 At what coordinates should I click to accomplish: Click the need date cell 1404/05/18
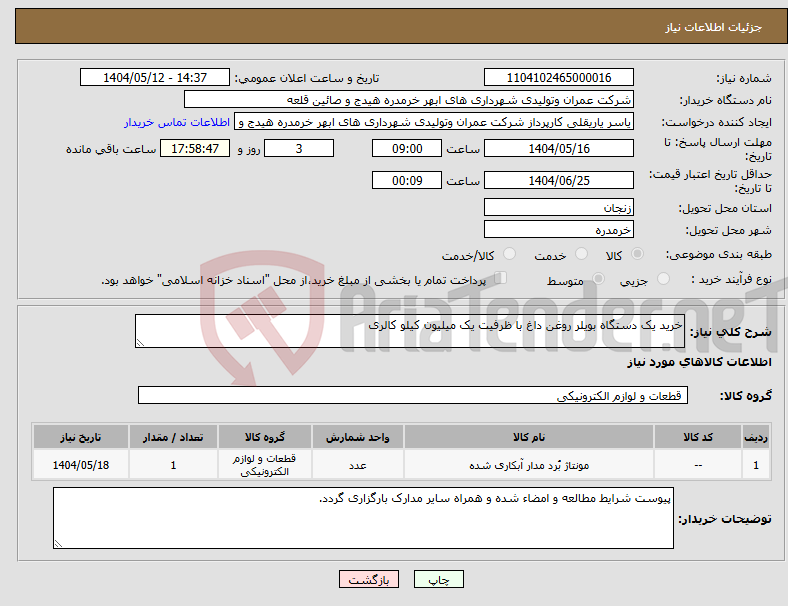pyautogui.click(x=80, y=465)
